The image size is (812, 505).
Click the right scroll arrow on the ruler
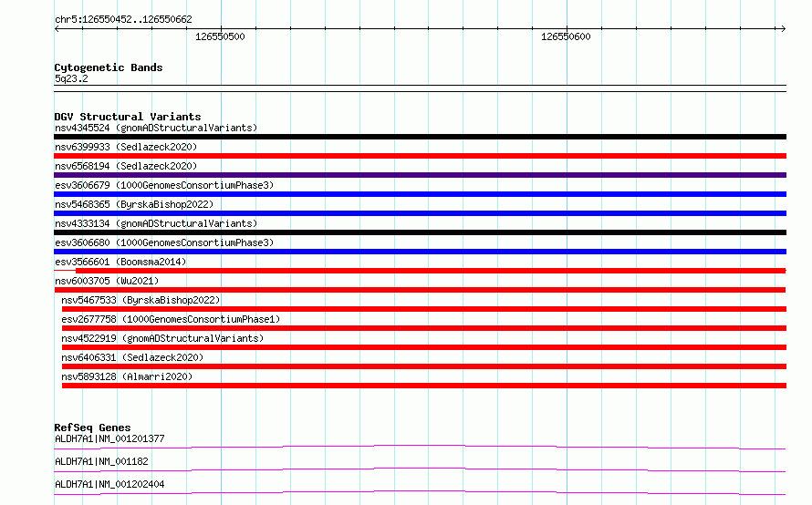click(x=783, y=29)
